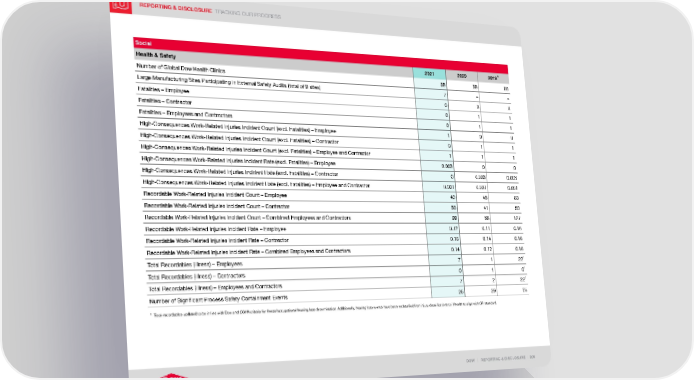694x380 pixels.
Task: Select the Tracking Our Progress header text
Action: click(248, 14)
